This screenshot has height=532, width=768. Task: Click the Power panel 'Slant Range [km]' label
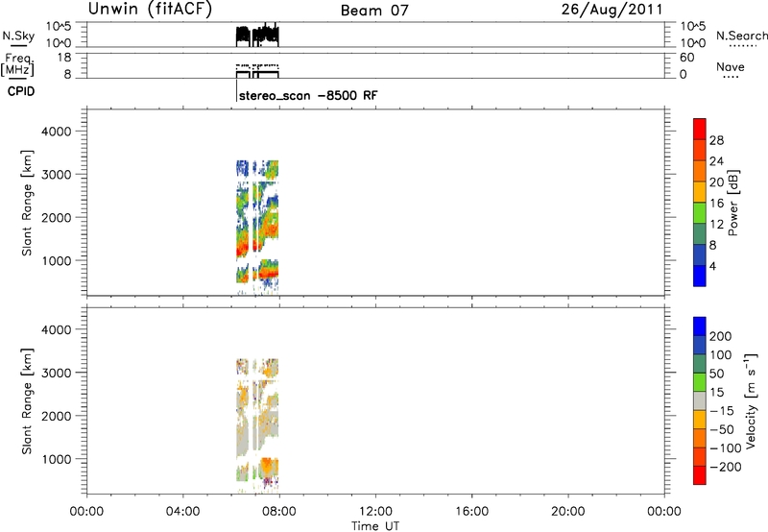click(x=27, y=204)
